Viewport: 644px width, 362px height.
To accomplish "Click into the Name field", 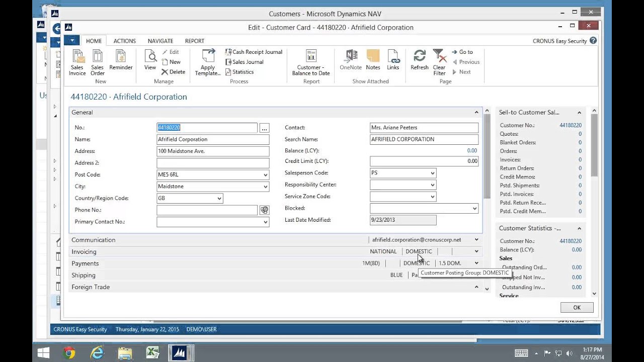I will [213, 139].
